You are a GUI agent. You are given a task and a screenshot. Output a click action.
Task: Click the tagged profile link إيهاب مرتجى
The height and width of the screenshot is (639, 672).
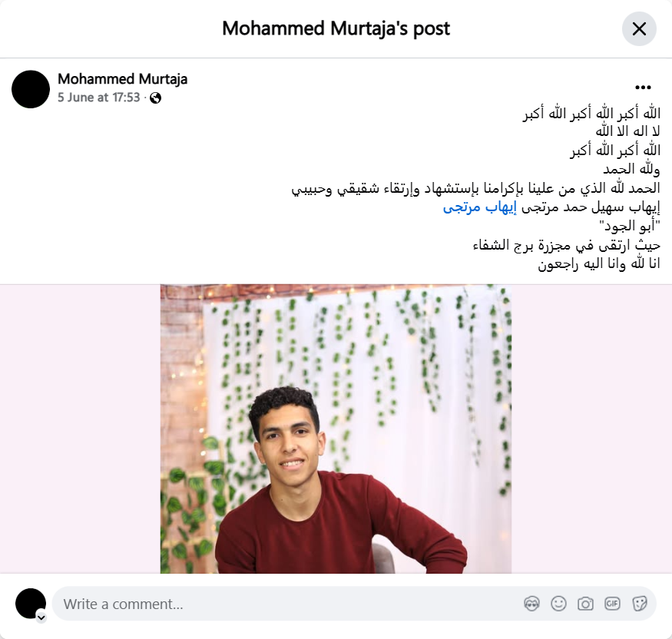tap(479, 207)
